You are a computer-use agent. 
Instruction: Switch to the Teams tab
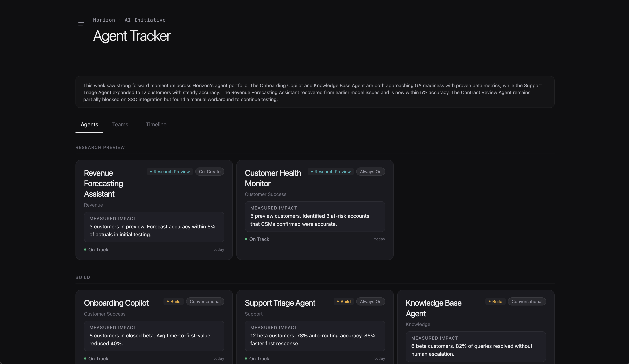coord(120,124)
